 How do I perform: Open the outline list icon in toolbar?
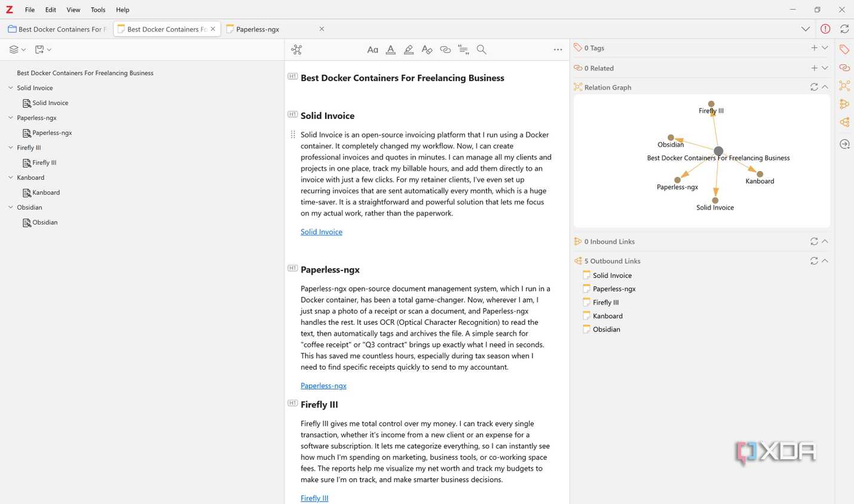463,50
